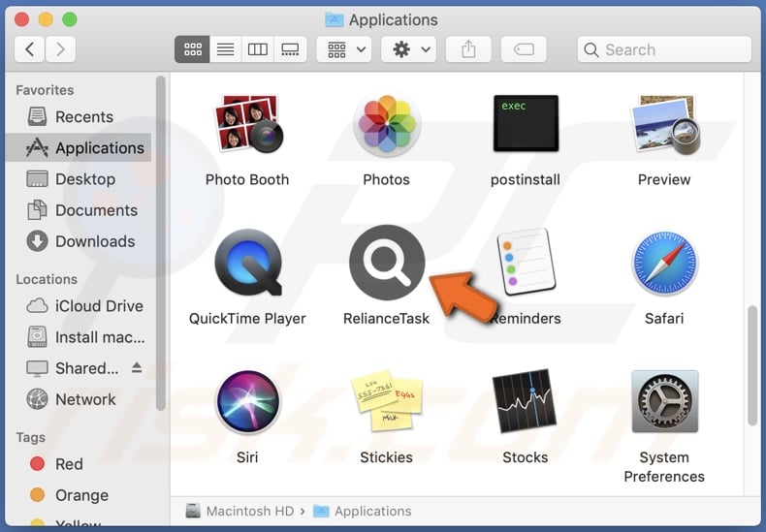
Task: Click the postinstall name label
Action: pos(526,179)
